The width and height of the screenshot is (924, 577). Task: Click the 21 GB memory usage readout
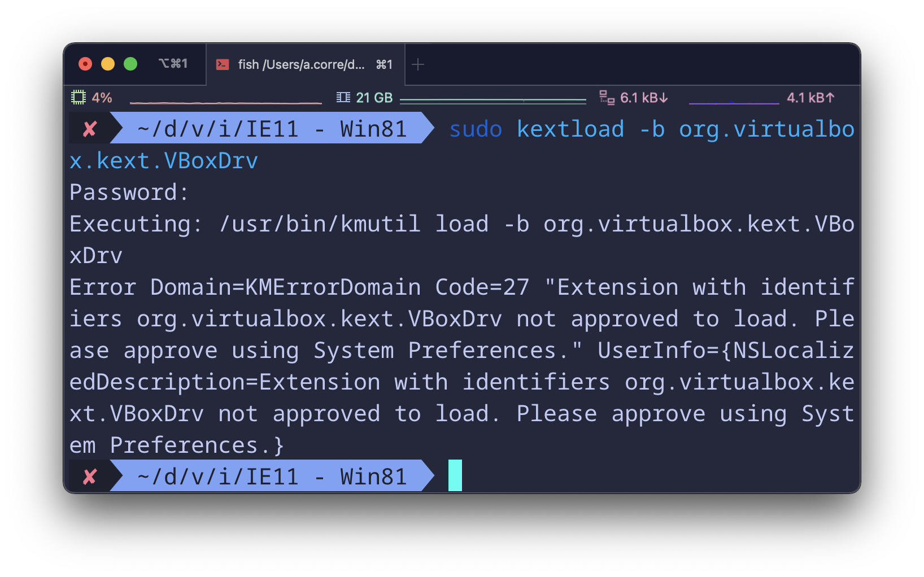point(374,98)
